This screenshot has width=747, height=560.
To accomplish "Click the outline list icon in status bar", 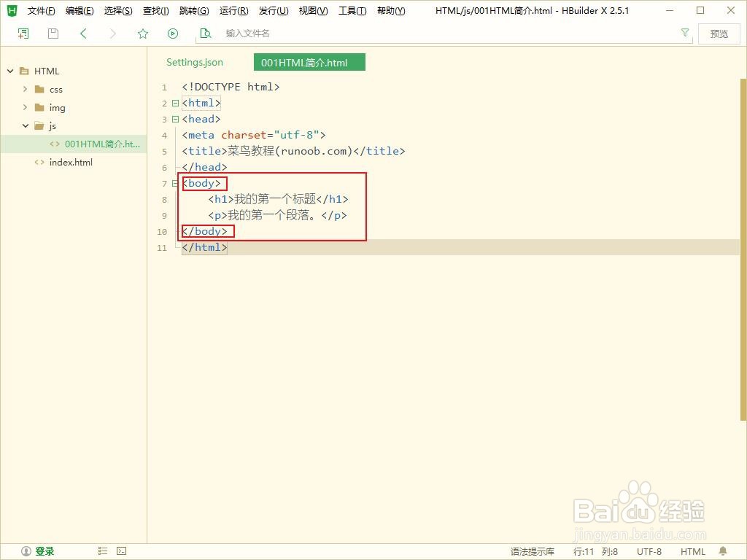I will [103, 551].
